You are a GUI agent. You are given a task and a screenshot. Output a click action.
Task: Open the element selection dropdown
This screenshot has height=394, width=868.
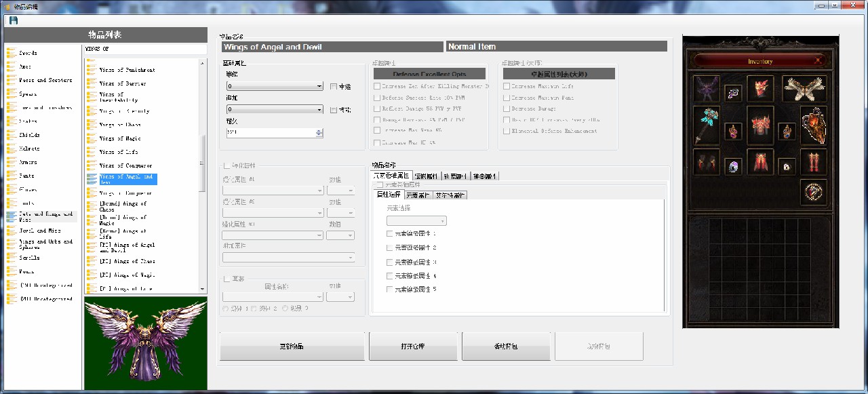pyautogui.click(x=416, y=220)
